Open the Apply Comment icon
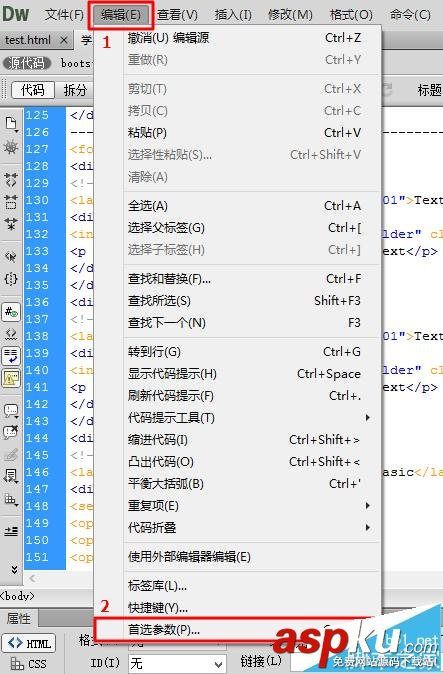Viewport: 443px width, 674px height. (x=11, y=411)
